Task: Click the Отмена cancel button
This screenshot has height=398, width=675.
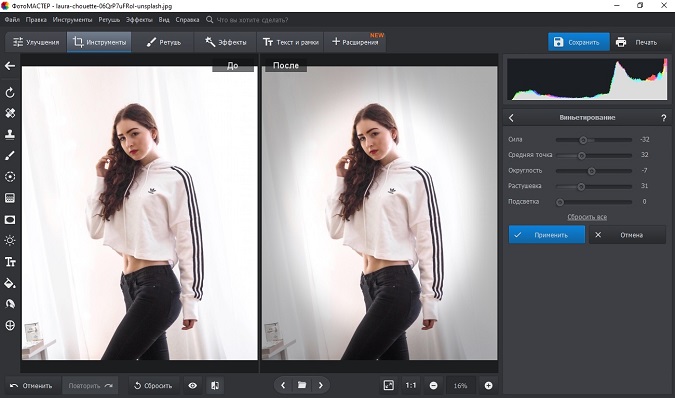Action: tap(628, 235)
